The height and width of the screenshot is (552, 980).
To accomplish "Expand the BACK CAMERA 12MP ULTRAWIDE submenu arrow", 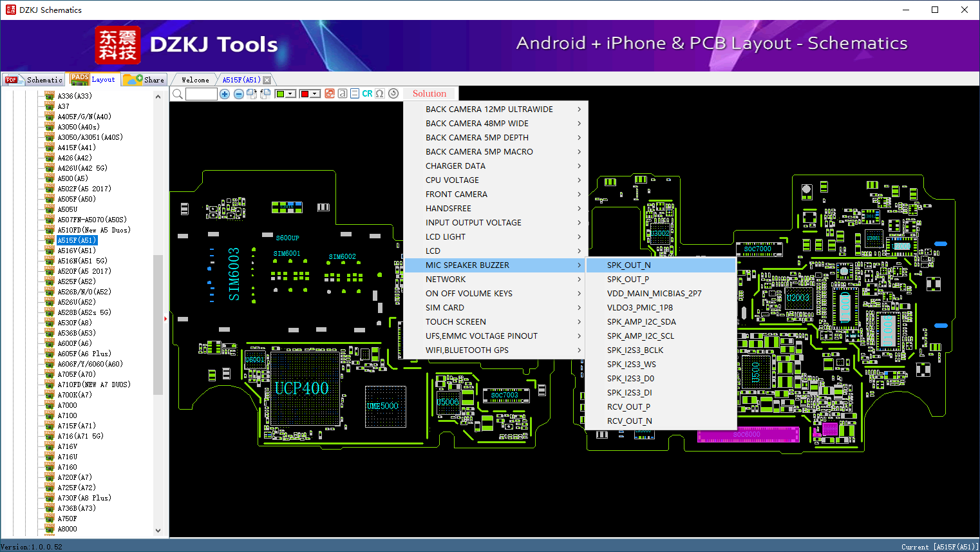I will [579, 109].
